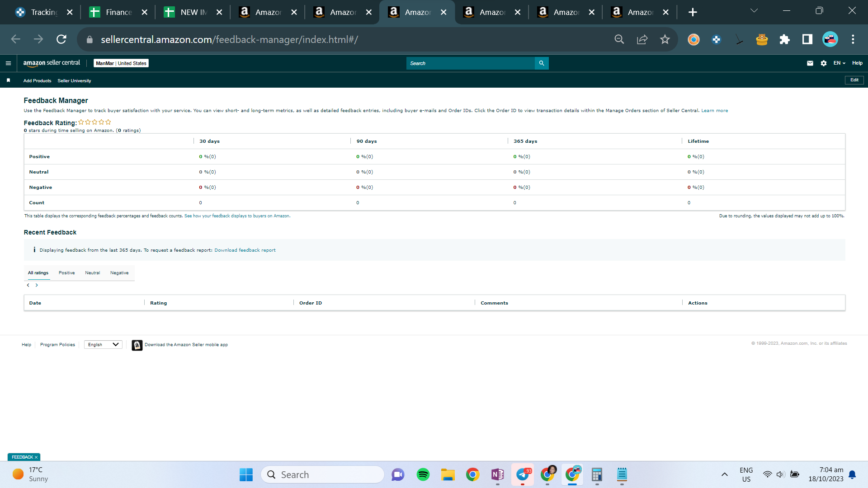Toggle the browser side panel icon
The image size is (868, 488).
coord(807,39)
